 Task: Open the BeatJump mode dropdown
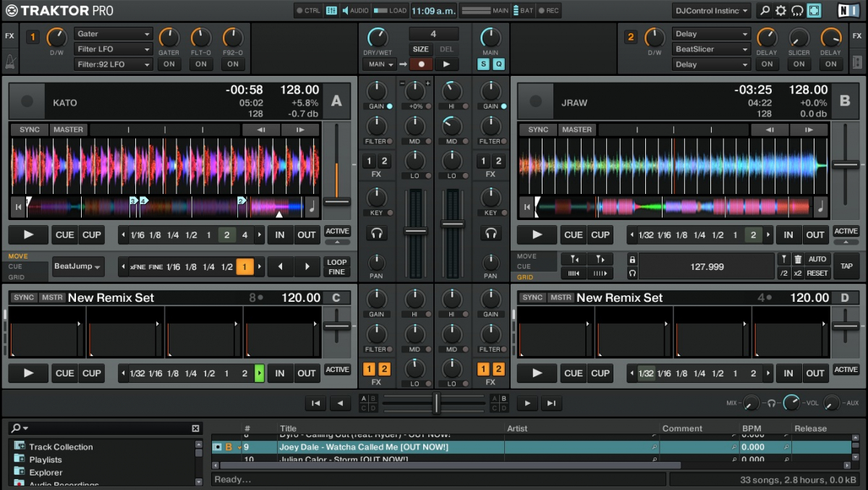pos(78,266)
